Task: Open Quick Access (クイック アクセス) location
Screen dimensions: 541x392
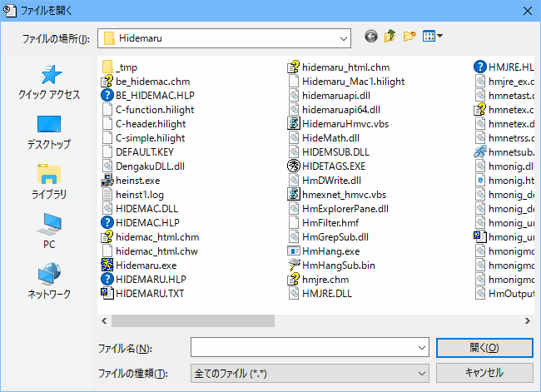Action: [49, 82]
